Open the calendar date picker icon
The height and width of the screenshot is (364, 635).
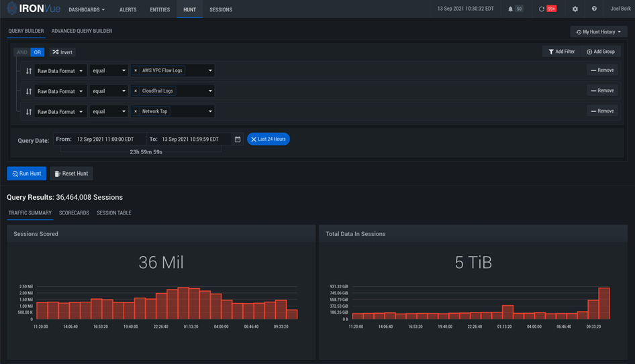pos(238,139)
